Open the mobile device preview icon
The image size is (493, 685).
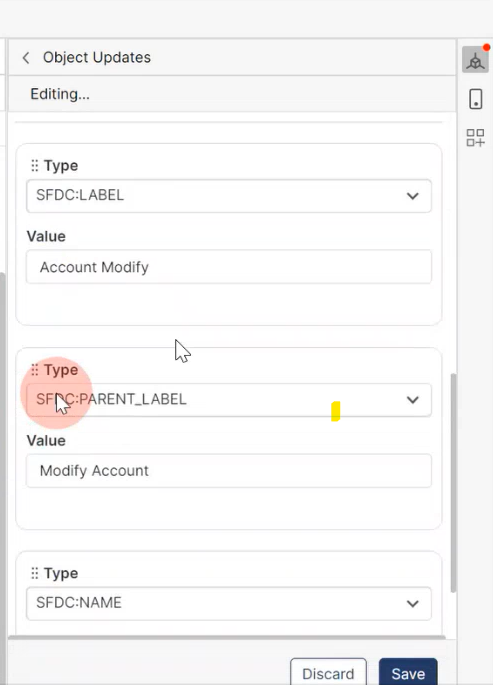click(x=476, y=99)
